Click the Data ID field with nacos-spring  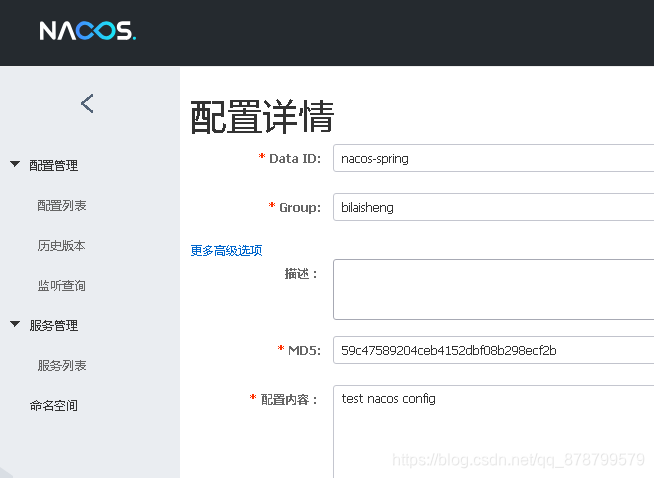point(493,158)
